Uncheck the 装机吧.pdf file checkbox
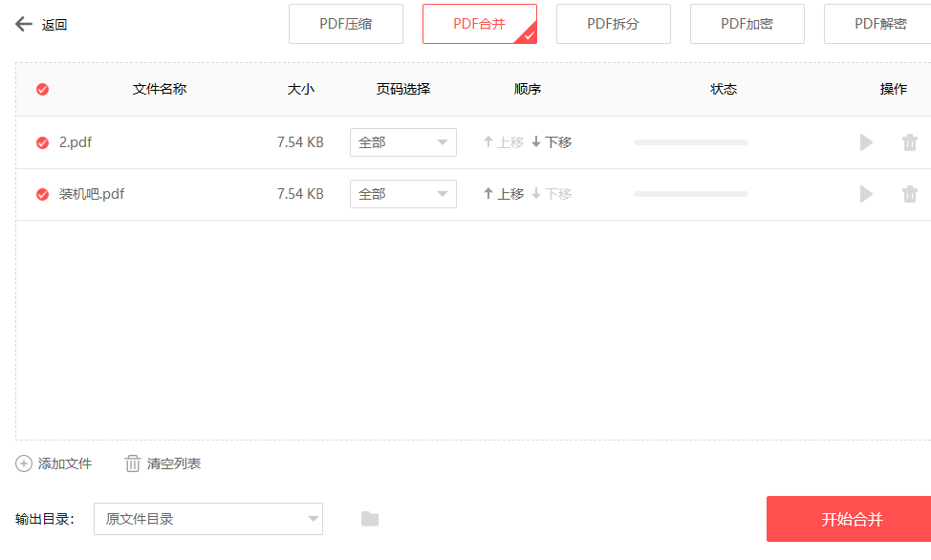 42,194
